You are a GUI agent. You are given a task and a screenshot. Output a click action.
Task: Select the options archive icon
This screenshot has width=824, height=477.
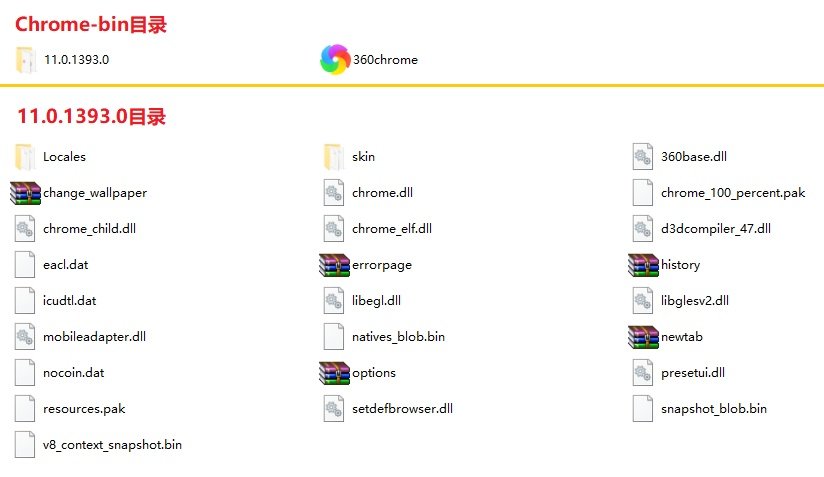334,373
